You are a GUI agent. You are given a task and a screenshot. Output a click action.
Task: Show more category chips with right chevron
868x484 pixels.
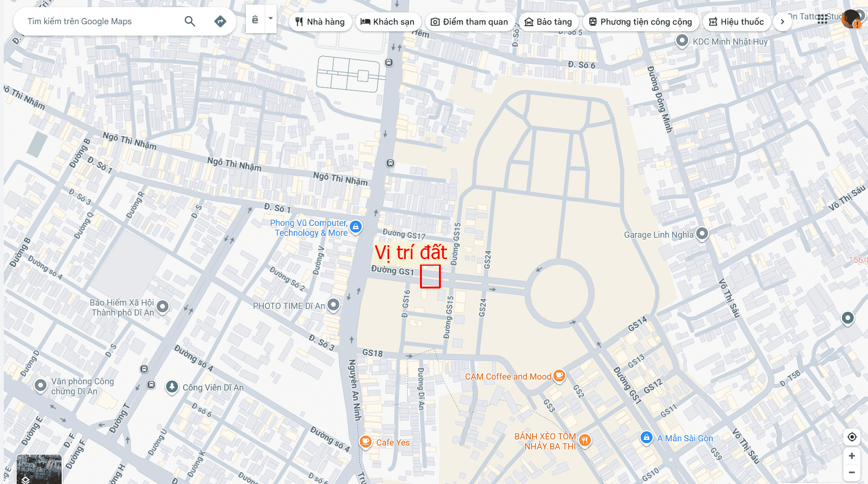coord(783,22)
